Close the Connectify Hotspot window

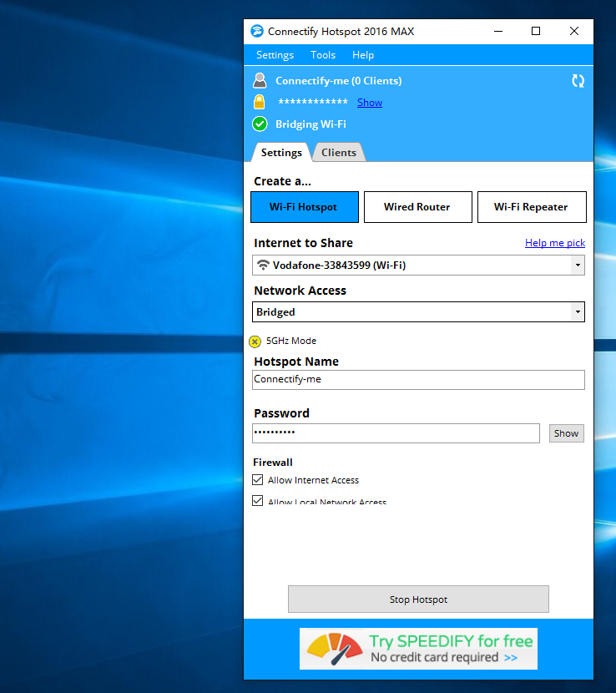click(574, 32)
